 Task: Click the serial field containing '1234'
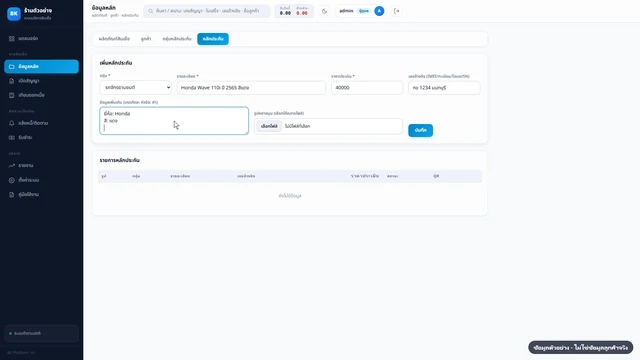(x=444, y=87)
